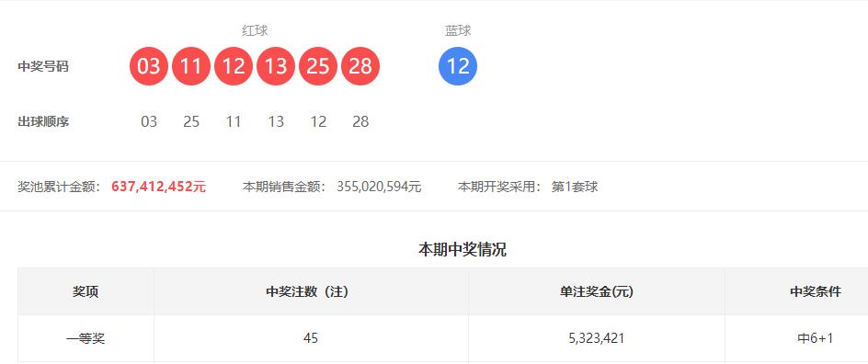Click red ball number 03
The height and width of the screenshot is (364, 868).
(148, 66)
